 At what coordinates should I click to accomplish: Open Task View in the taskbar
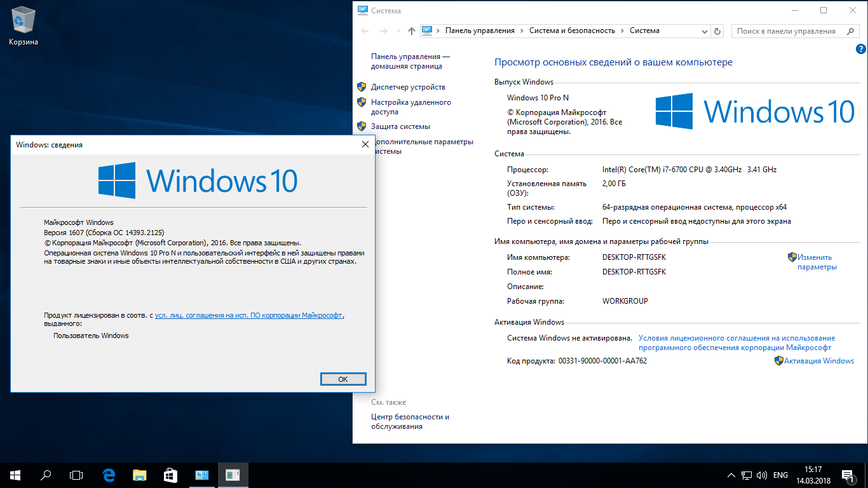pos(76,475)
